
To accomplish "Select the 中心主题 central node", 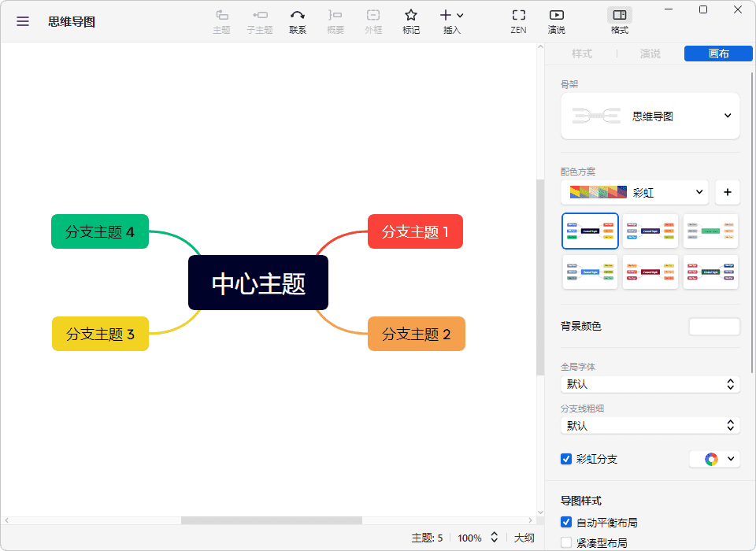I will (x=258, y=283).
